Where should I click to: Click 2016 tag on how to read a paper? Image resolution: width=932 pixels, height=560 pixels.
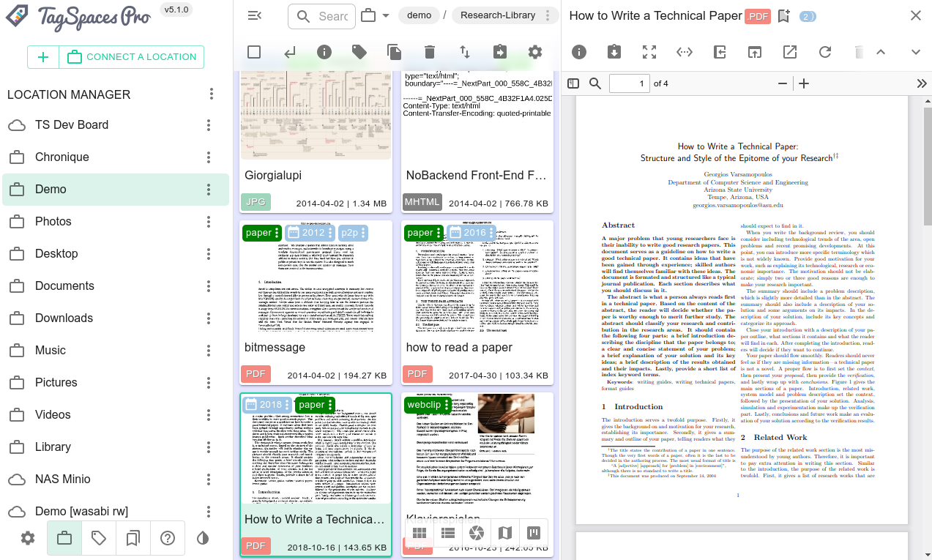tap(470, 233)
